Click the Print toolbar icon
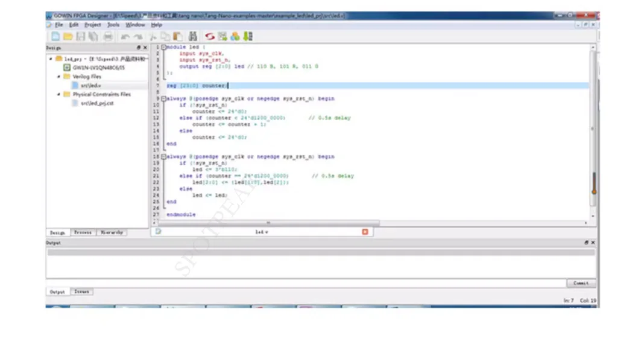The width and height of the screenshot is (644, 341). 108,37
